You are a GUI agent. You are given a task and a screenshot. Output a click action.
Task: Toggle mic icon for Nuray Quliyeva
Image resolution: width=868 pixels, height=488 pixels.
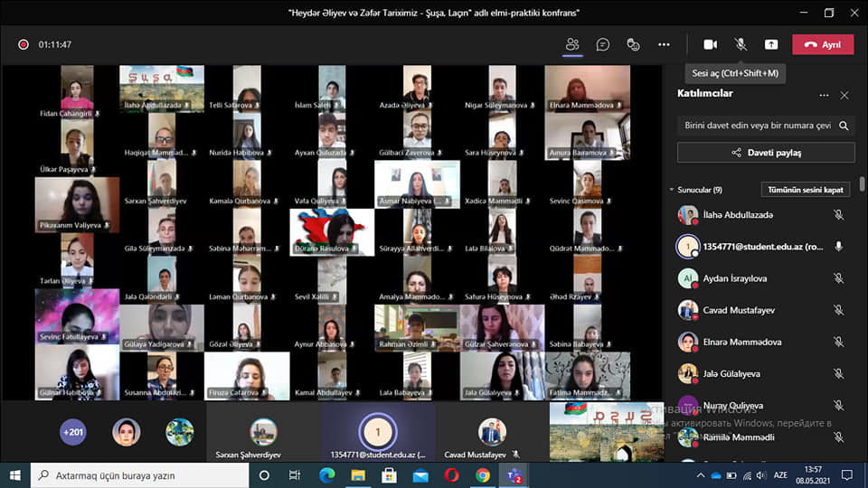[839, 406]
